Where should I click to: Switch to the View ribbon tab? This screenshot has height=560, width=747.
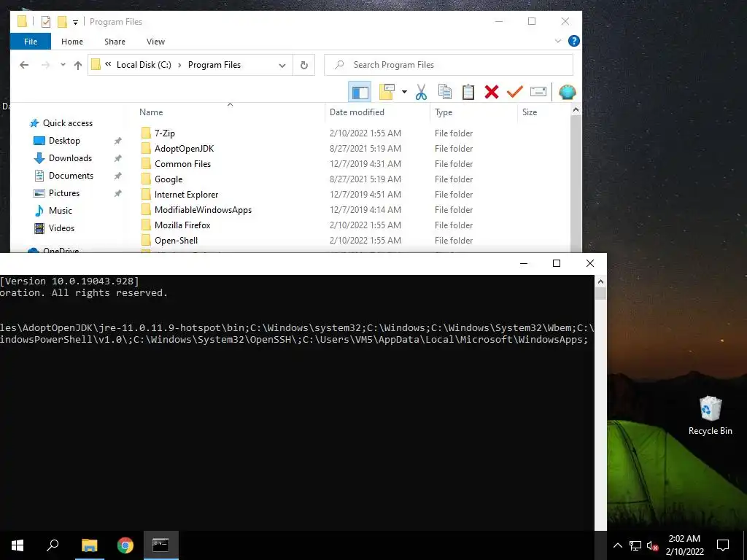(x=155, y=42)
